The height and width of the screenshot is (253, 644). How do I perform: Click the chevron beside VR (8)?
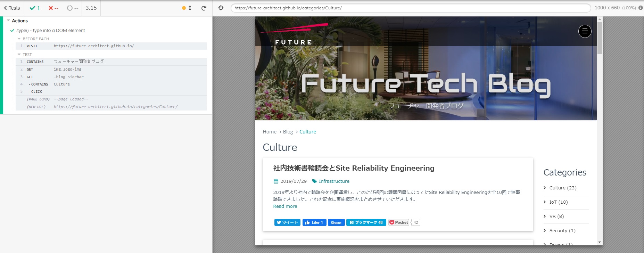coord(545,216)
